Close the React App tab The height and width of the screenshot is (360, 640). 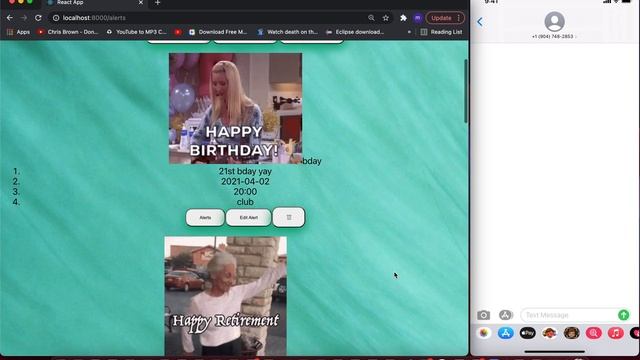point(141,3)
